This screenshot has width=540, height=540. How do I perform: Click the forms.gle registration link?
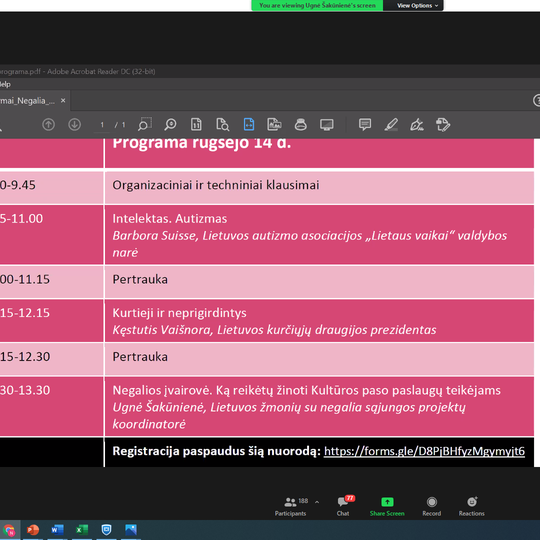click(424, 451)
